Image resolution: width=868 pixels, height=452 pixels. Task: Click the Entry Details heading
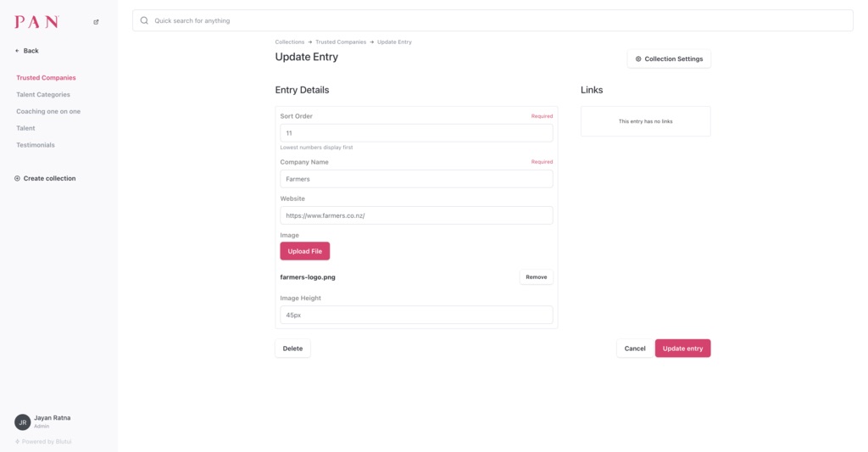click(x=303, y=90)
